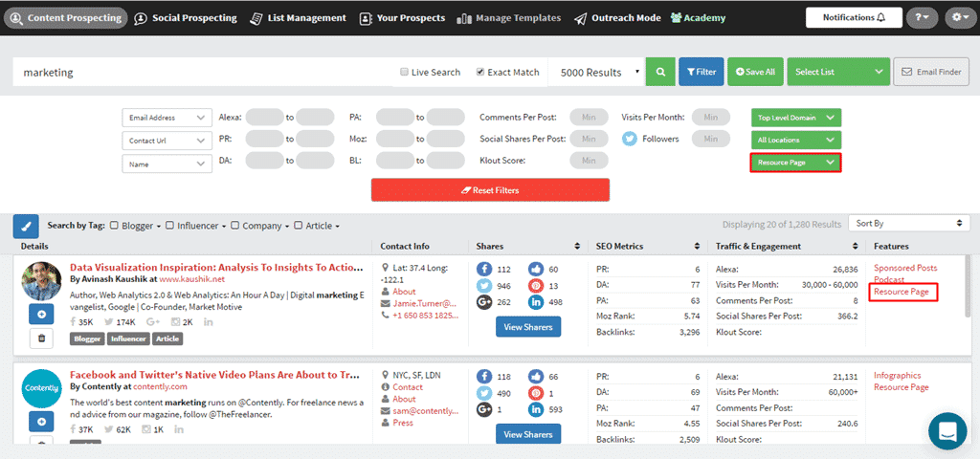Enable the Live Search checkbox

point(405,73)
